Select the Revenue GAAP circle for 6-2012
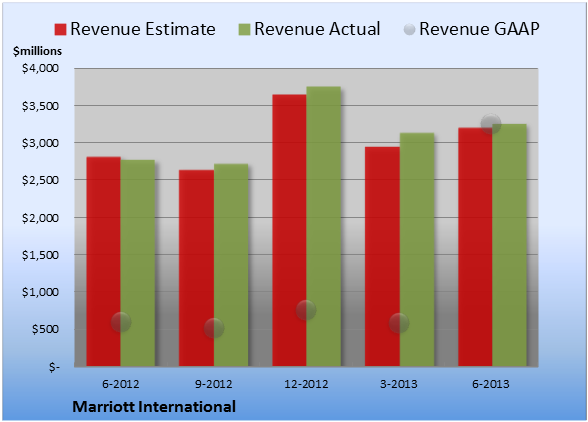 click(x=121, y=322)
